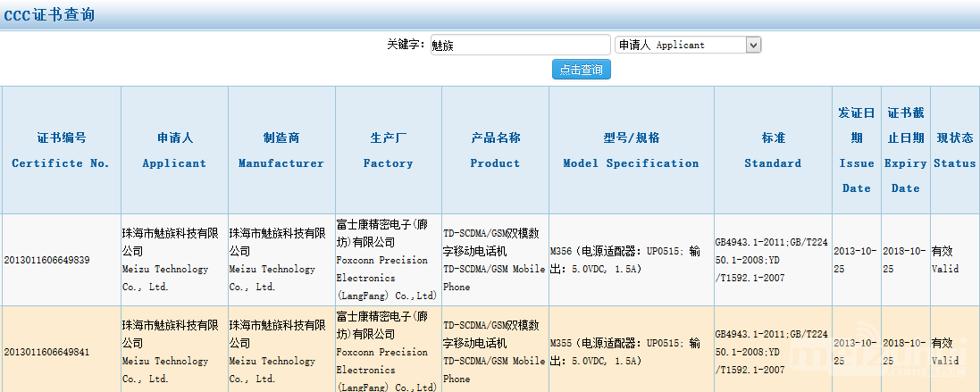This screenshot has width=980, height=392.
Task: Click the 标准 Standard column header
Action: click(x=773, y=150)
